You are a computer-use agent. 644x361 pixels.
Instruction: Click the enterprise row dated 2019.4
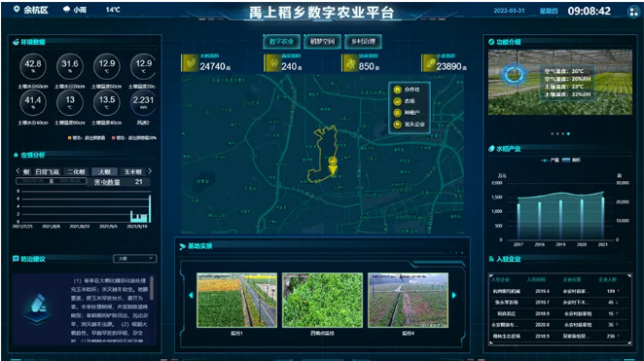click(559, 291)
